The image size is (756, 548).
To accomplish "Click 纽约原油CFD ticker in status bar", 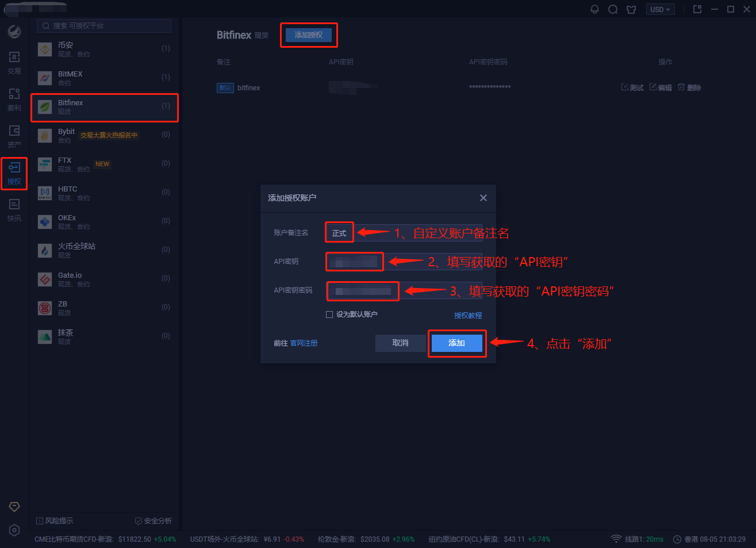I will coord(489,539).
